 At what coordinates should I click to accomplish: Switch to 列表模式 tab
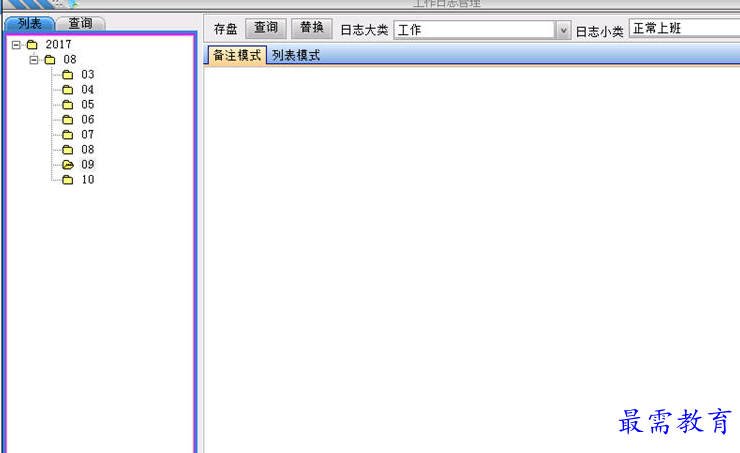point(296,55)
